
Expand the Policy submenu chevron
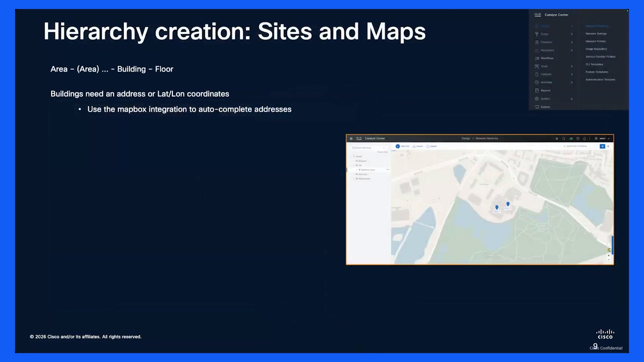coord(572,34)
